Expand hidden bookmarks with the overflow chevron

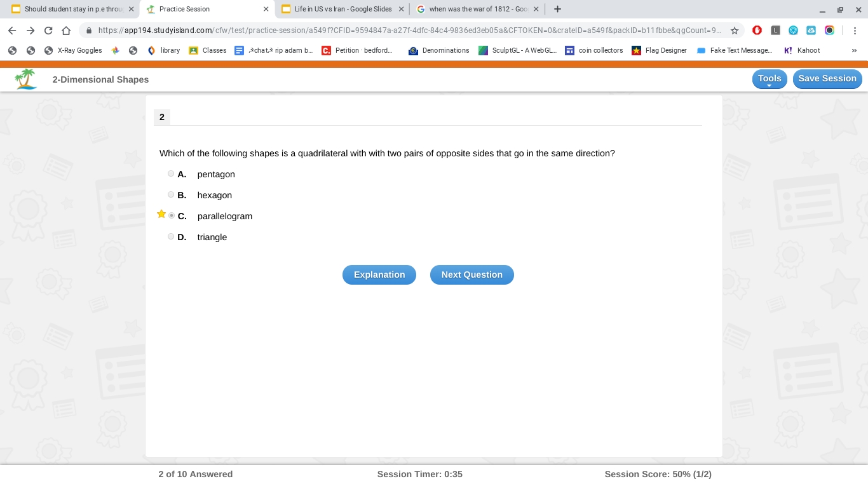tap(854, 50)
